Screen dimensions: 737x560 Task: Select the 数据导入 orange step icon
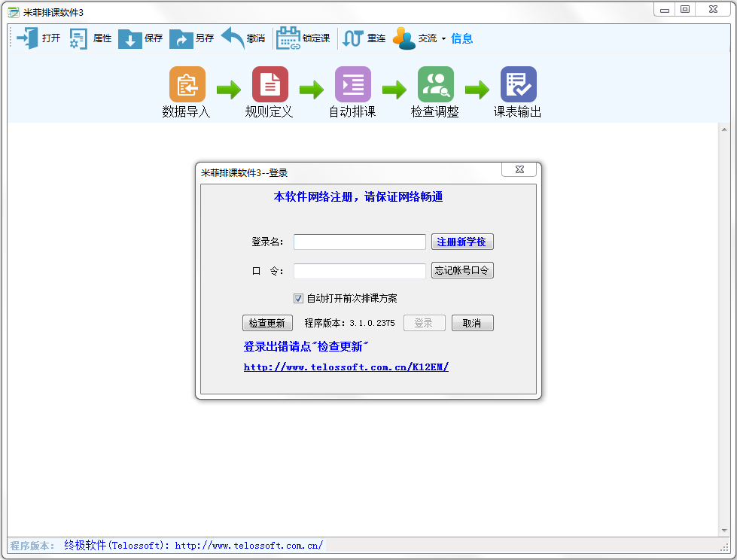coord(187,84)
